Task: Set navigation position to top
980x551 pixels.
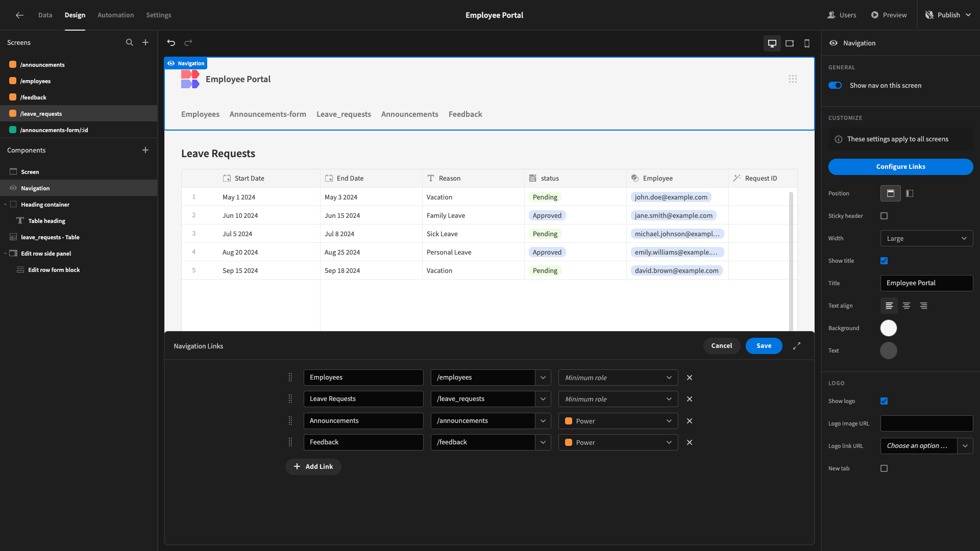Action: 891,193
